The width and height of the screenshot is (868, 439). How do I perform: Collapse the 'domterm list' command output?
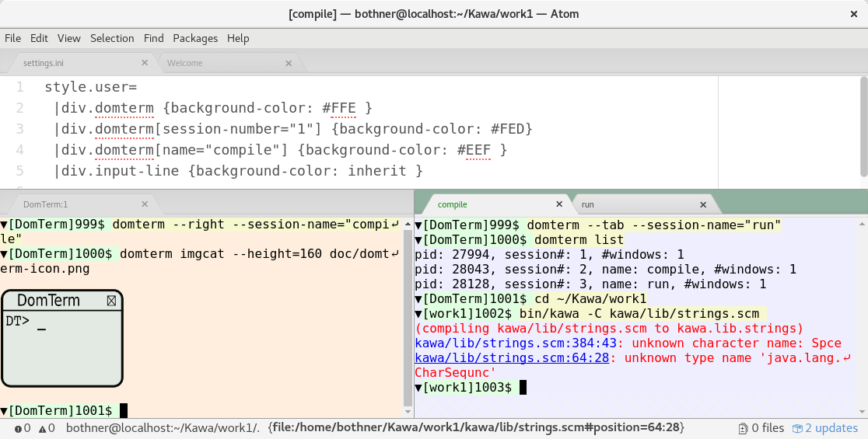point(418,240)
